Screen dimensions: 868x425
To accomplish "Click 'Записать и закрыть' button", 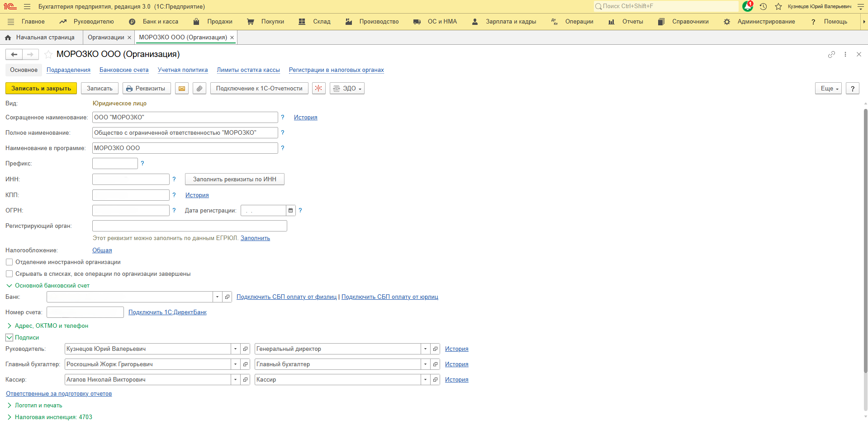I will click(x=41, y=89).
